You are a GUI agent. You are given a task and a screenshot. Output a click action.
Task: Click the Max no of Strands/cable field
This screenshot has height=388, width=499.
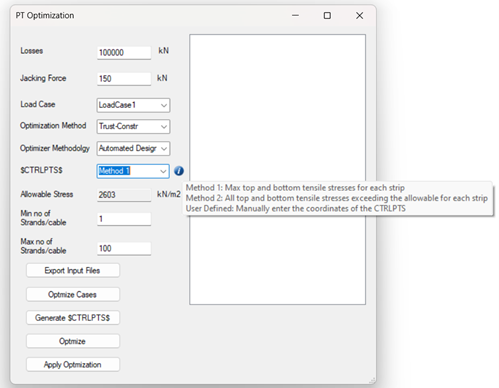click(124, 248)
